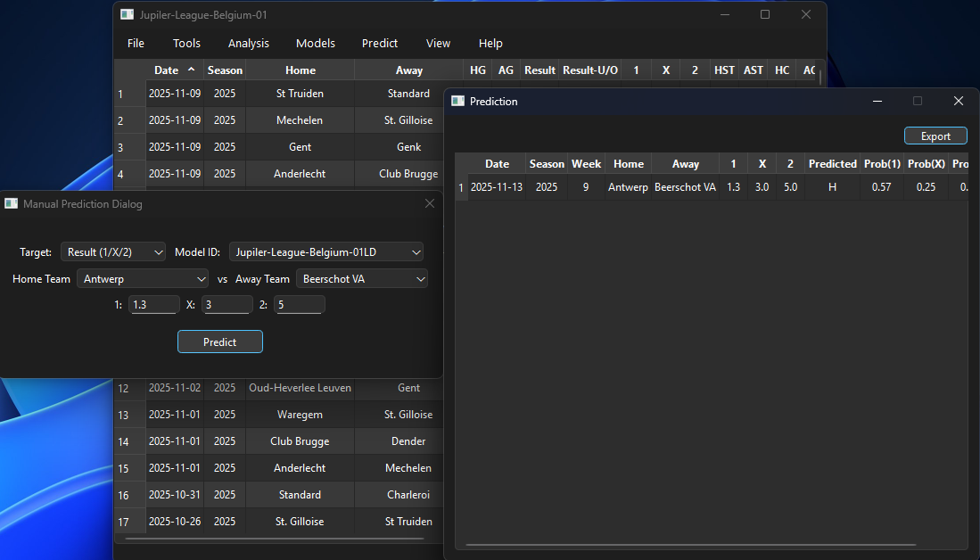Click the Result-U/O column header

(x=590, y=70)
